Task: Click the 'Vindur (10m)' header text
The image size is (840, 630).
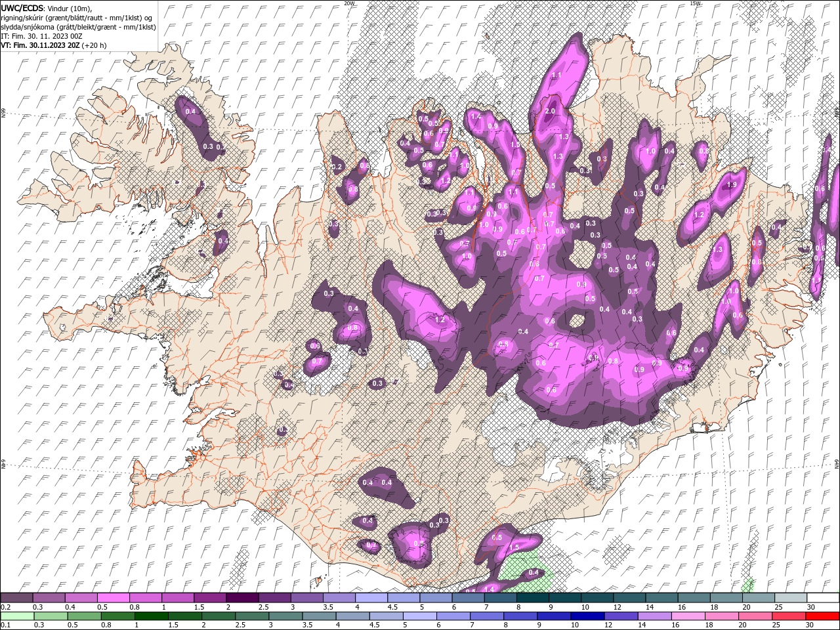Action: click(70, 8)
